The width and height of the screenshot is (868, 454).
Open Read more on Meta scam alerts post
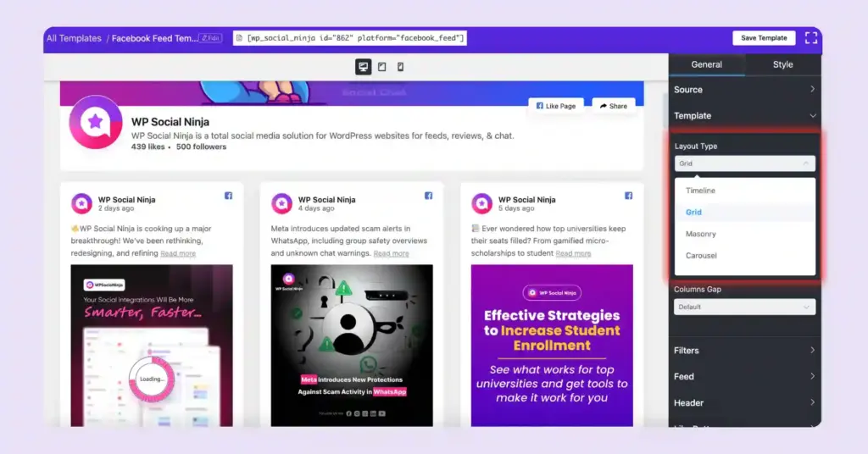pos(391,253)
